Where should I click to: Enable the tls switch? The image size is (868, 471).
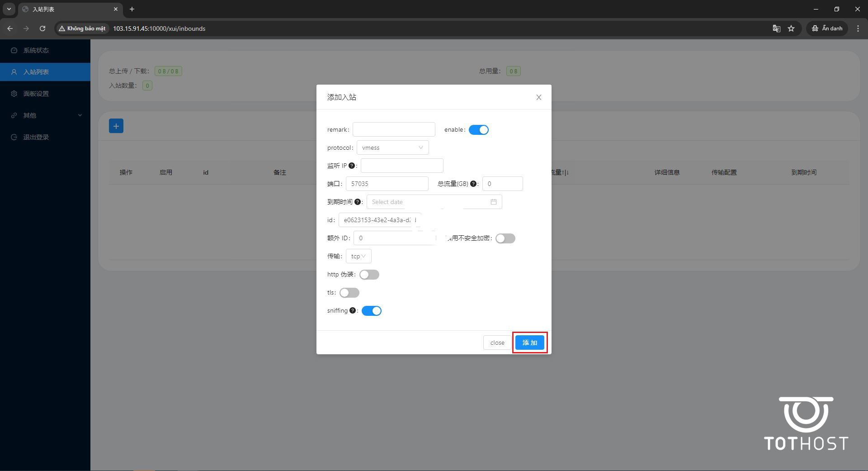click(x=349, y=293)
